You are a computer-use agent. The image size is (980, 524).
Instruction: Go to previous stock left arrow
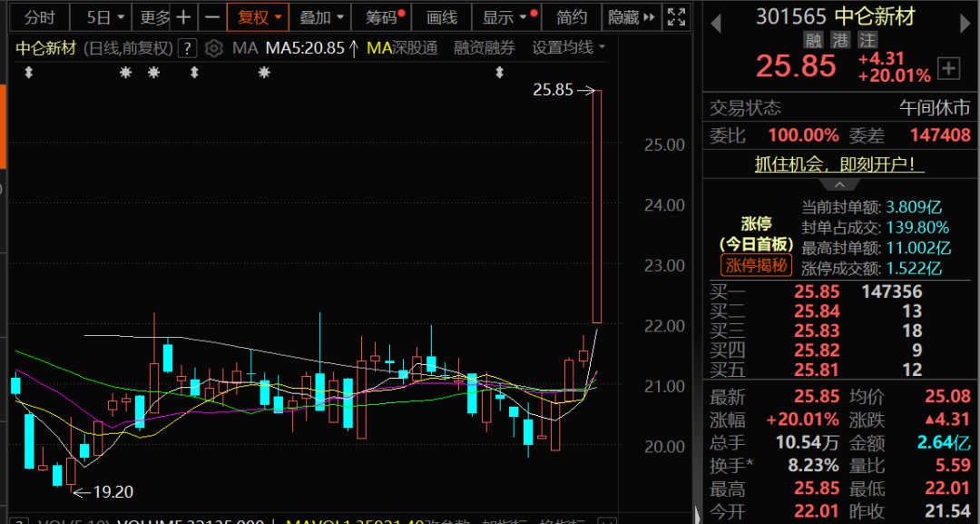[x=716, y=24]
